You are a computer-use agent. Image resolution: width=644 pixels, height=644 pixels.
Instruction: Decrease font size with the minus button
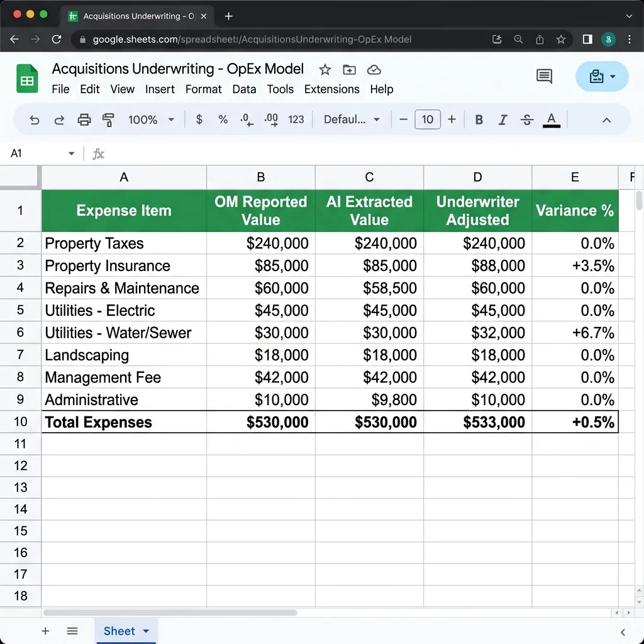(403, 119)
